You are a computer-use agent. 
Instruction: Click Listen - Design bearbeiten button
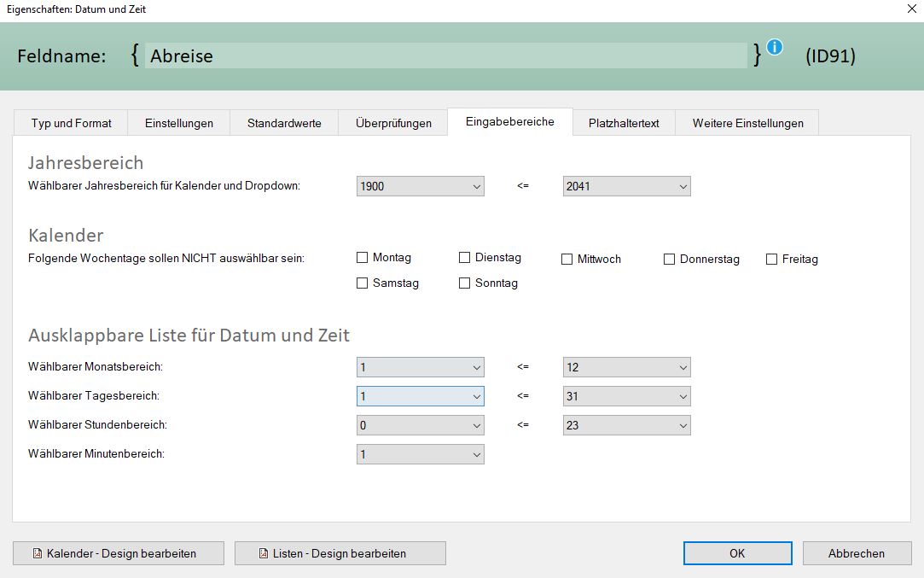[340, 553]
